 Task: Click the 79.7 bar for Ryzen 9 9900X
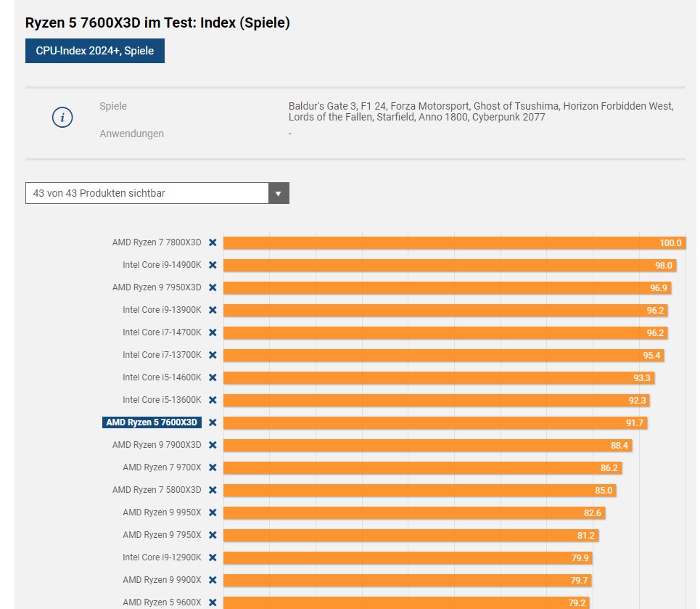point(408,581)
